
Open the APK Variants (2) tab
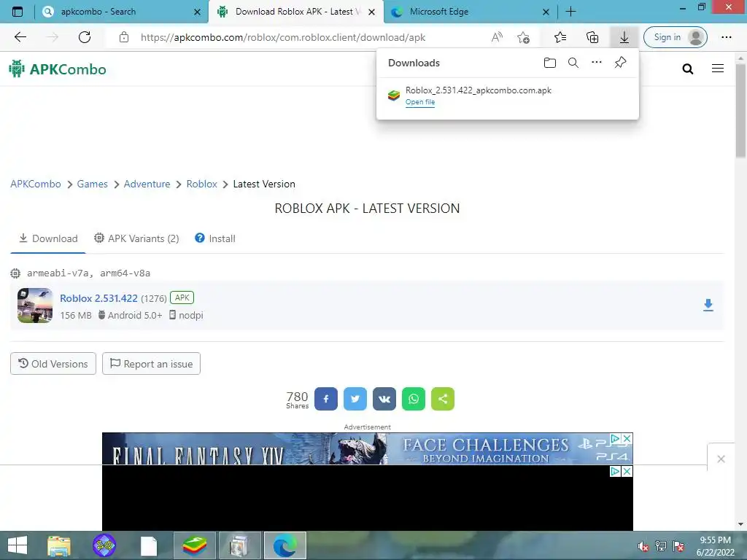click(136, 238)
